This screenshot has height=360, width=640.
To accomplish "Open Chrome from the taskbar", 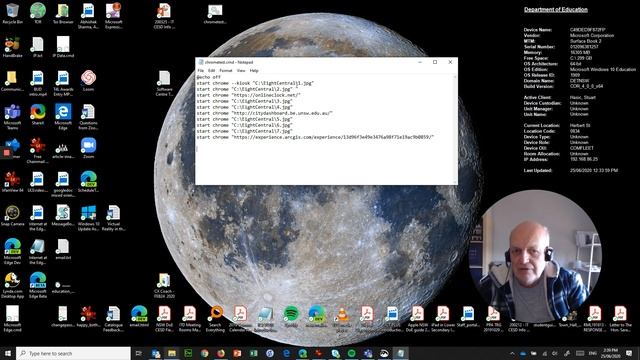I will point(204,353).
